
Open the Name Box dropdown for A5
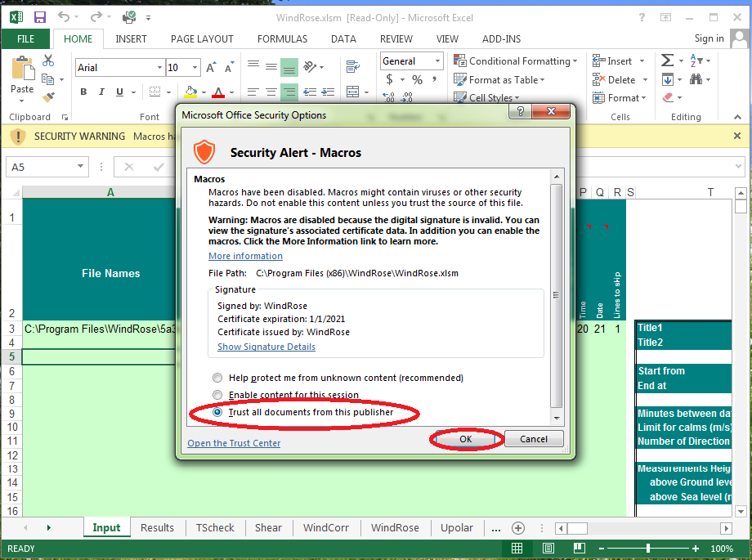80,167
